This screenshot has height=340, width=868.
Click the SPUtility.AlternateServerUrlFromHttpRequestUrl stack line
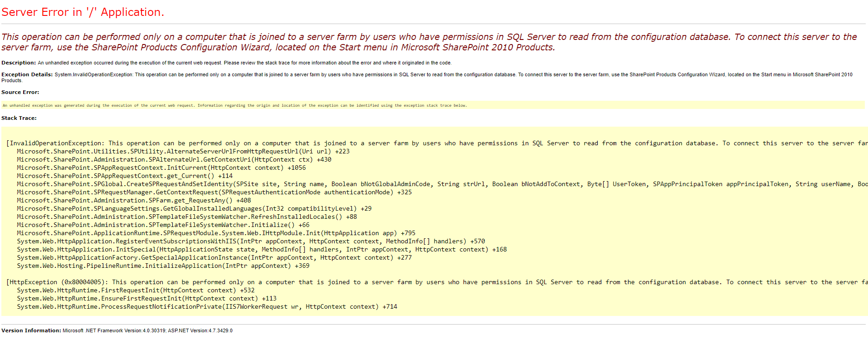coord(183,151)
